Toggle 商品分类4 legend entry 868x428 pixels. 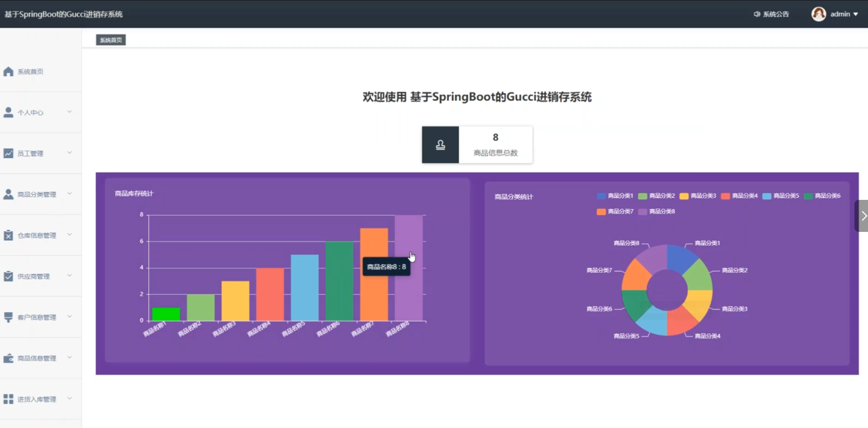tap(739, 196)
